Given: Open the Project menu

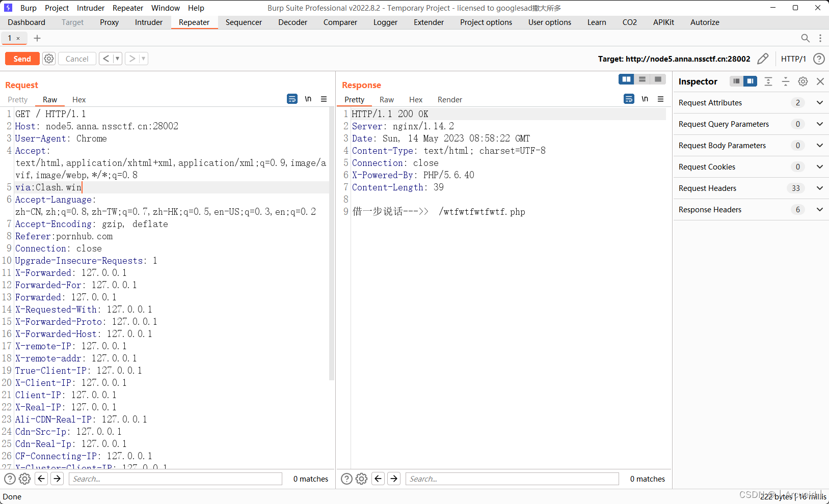Looking at the screenshot, I should (57, 8).
